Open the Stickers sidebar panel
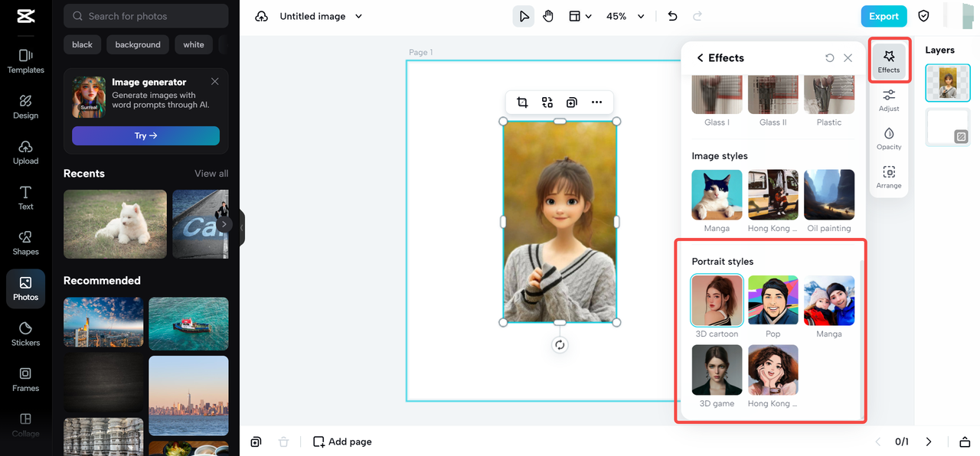 point(25,334)
